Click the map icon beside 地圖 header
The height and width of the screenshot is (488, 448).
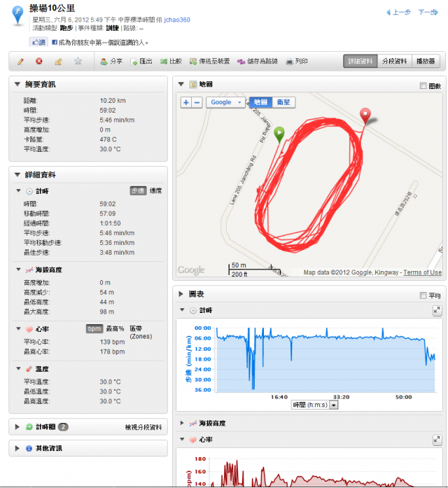click(x=193, y=84)
